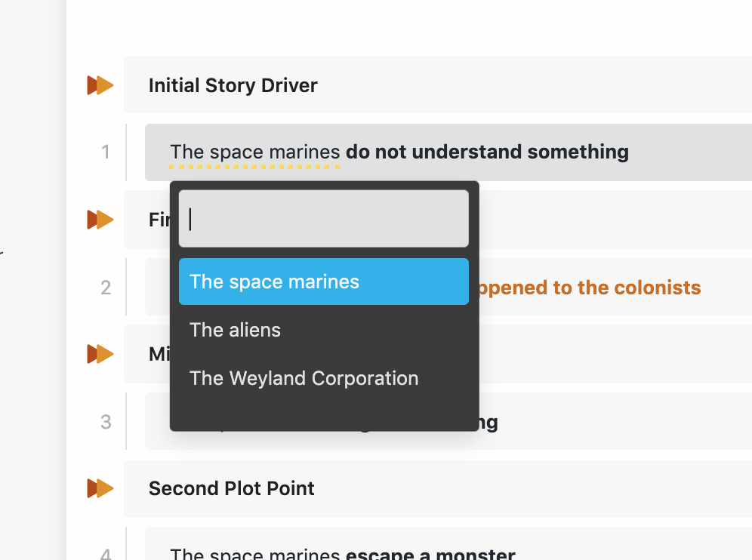Click the underlined 'The space marines' player dropdown

[254, 152]
